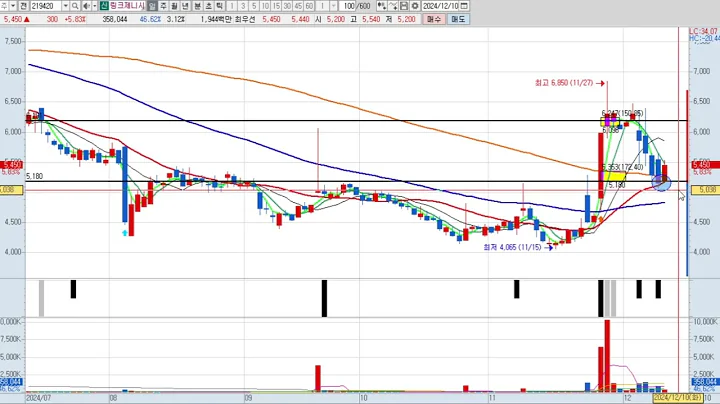Image resolution: width=720 pixels, height=404 pixels.
Task: Choose the 5 interval button
Action: coord(254,6)
